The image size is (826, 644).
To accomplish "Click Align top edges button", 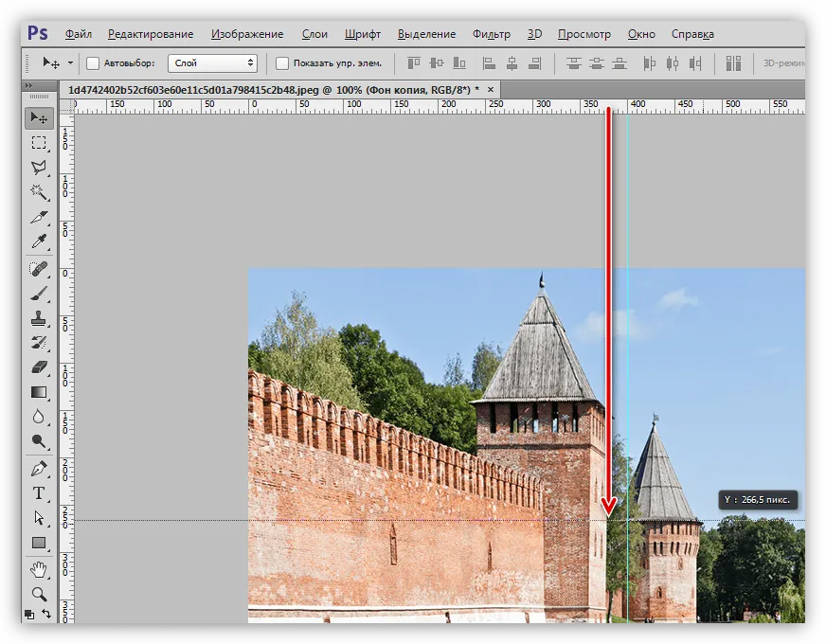I will [x=414, y=63].
